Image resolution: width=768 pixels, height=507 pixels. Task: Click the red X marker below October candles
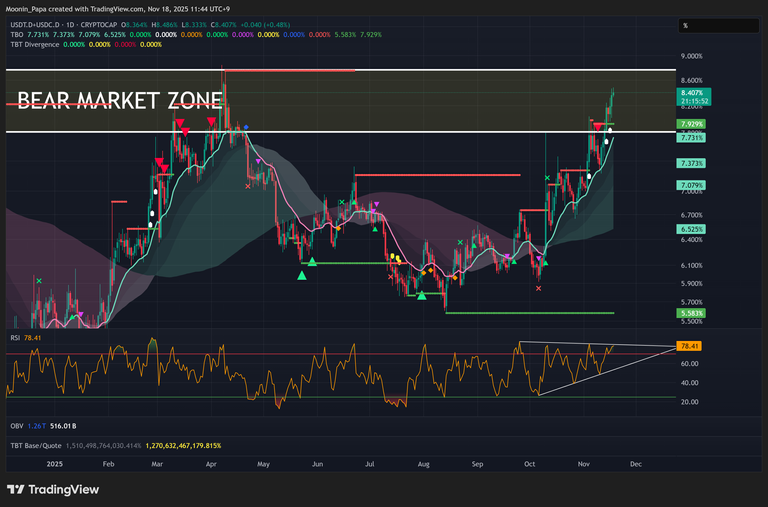[539, 288]
